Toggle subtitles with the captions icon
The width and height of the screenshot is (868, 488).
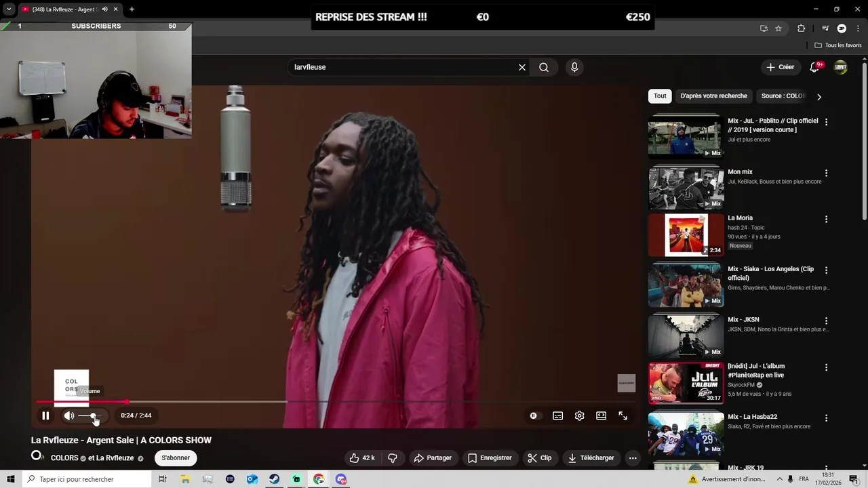557,415
